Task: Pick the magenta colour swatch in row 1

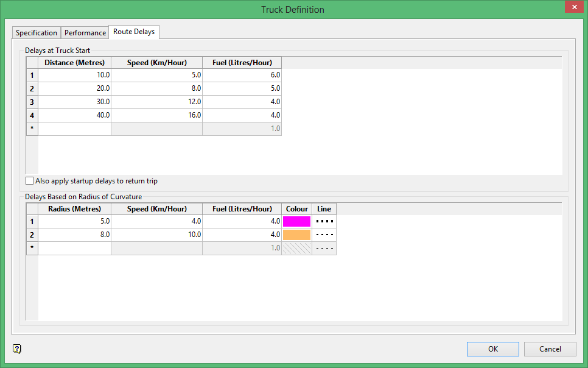Action: (x=296, y=222)
